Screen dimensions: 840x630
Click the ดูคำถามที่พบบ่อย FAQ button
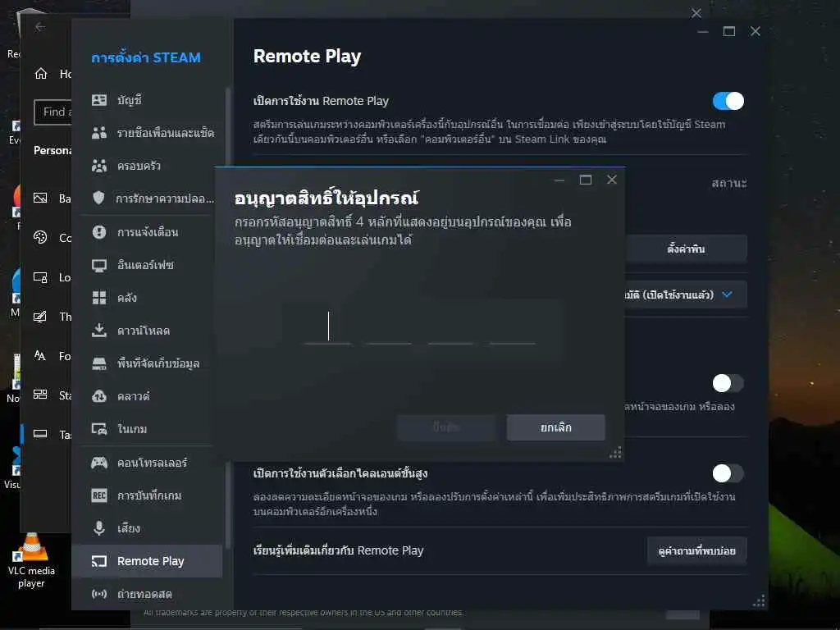click(696, 550)
